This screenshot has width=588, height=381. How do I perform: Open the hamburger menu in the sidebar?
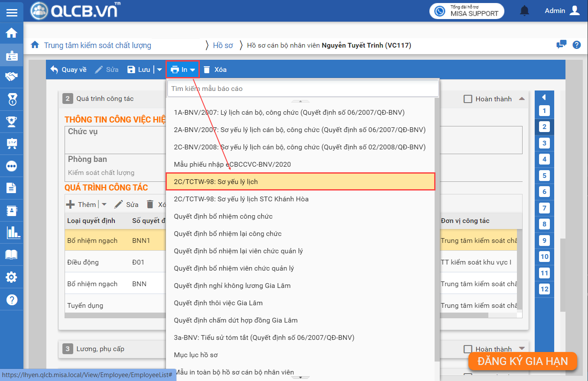tap(12, 13)
